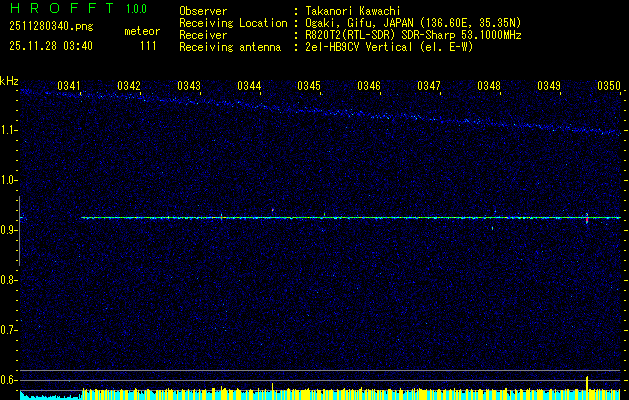Image resolution: width=629 pixels, height=400 pixels.
Task: Click the date stamp 25.11.28 03:40
Action: point(51,46)
